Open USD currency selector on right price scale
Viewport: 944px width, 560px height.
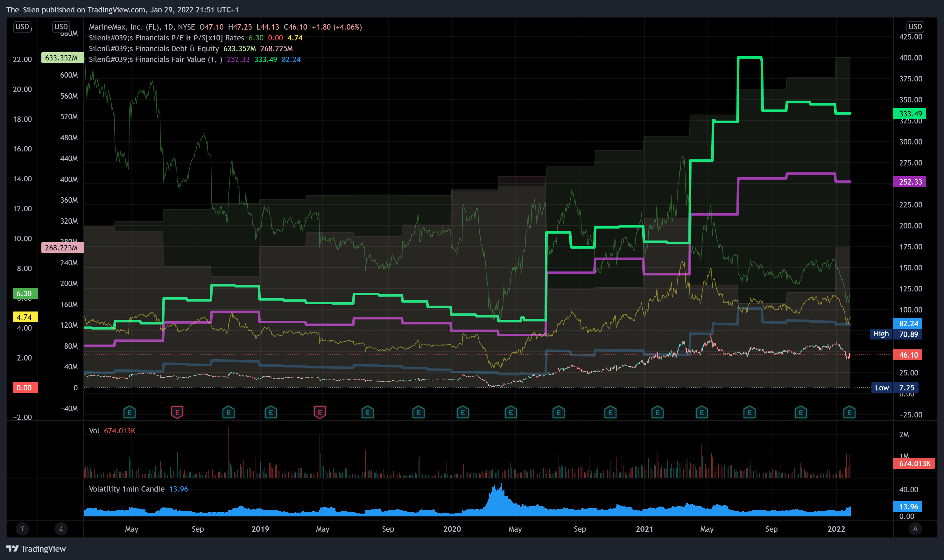915,27
